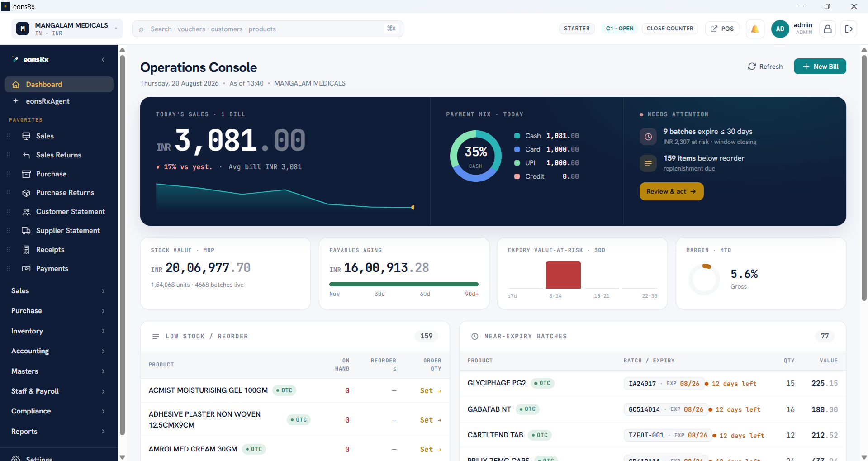The image size is (868, 461).
Task: Click the logout icon
Action: pos(849,29)
